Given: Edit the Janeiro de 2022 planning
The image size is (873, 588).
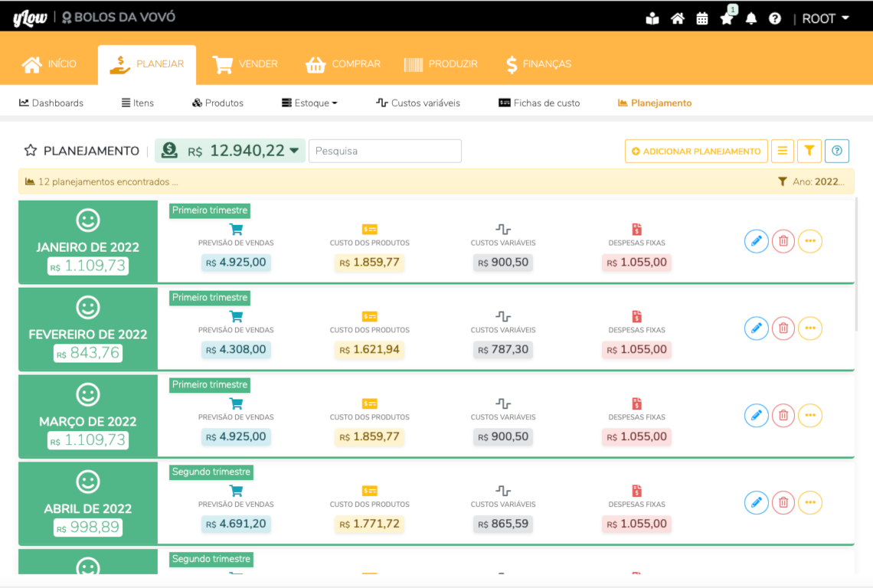Looking at the screenshot, I should pyautogui.click(x=756, y=241).
